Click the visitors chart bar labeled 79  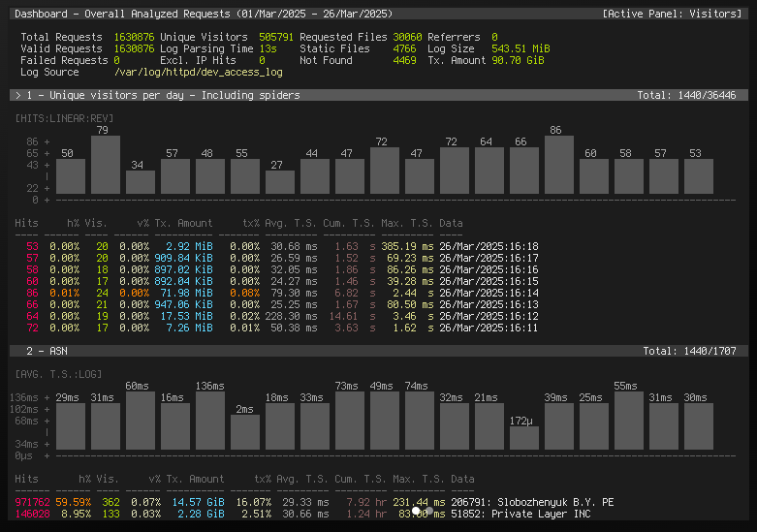pos(106,165)
